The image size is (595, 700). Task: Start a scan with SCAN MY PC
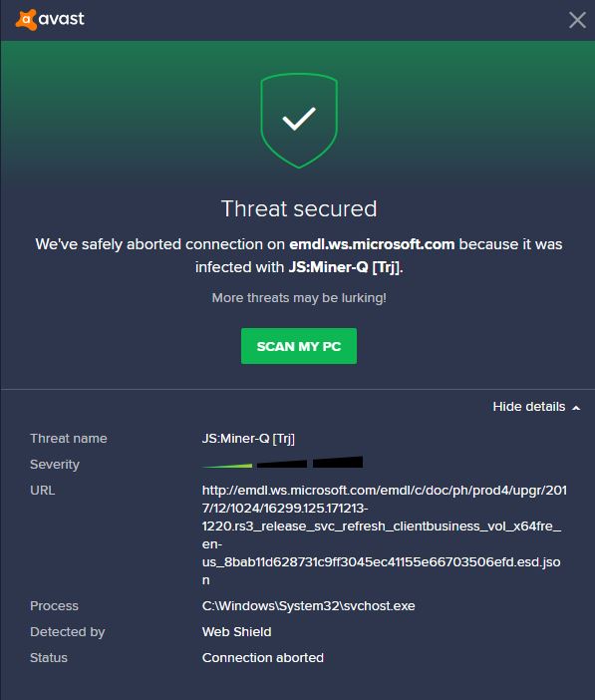coord(299,346)
